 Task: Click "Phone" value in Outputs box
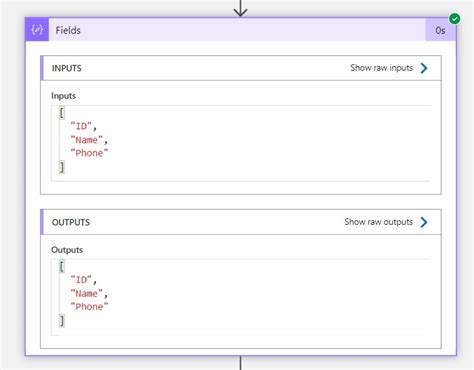(89, 307)
